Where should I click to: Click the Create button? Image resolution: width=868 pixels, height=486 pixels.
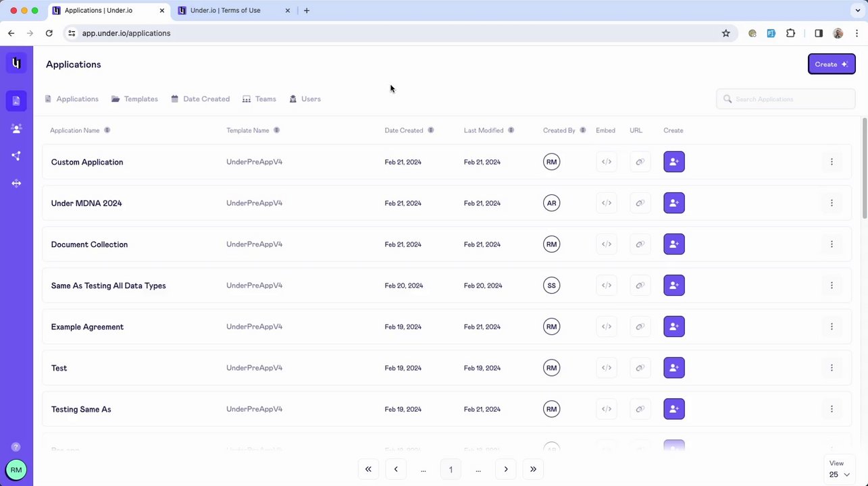(832, 64)
